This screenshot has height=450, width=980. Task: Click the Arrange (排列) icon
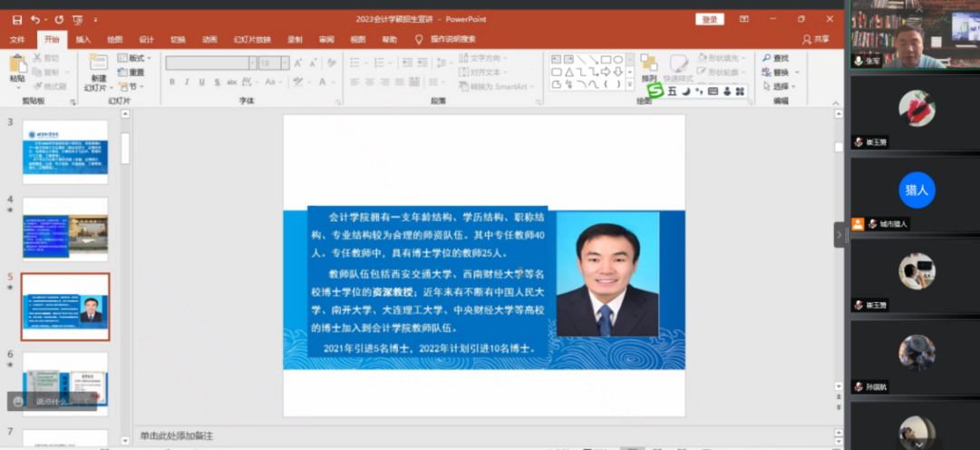tap(649, 64)
